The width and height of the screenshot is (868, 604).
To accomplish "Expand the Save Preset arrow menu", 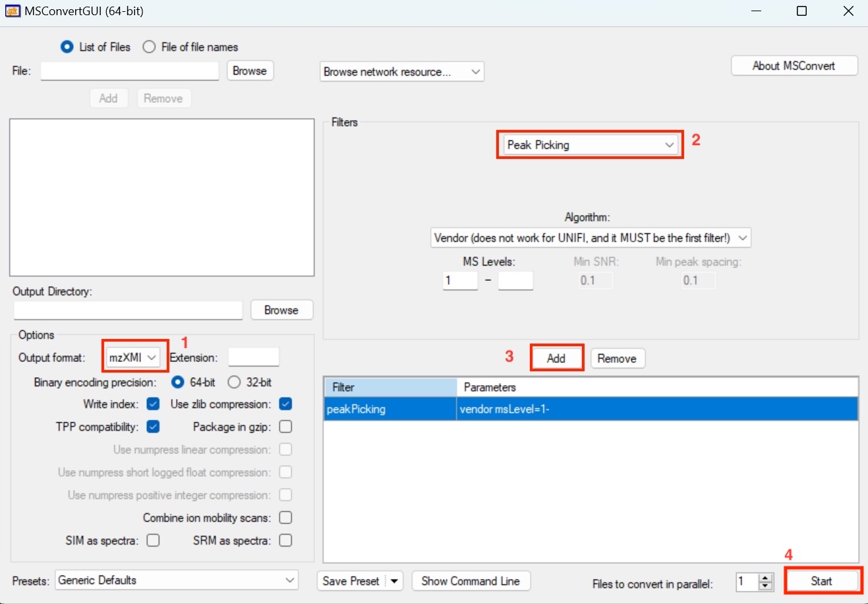I will 394,581.
